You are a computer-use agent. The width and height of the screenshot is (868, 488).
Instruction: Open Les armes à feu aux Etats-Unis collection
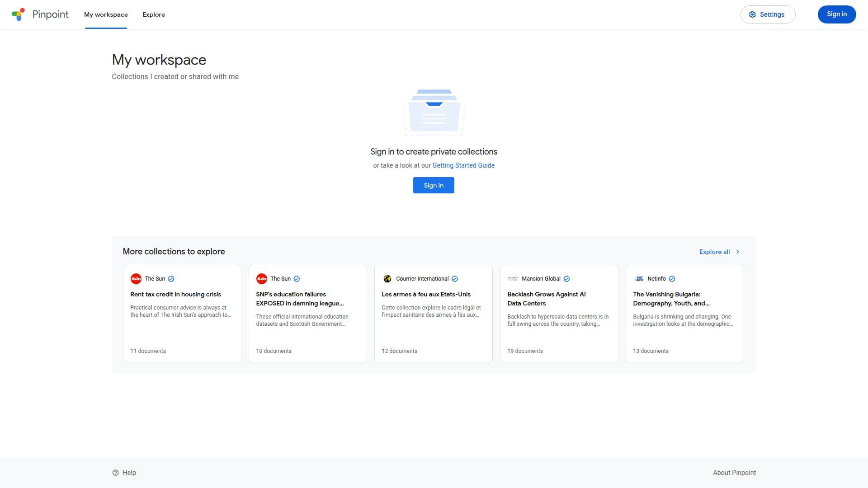point(434,314)
